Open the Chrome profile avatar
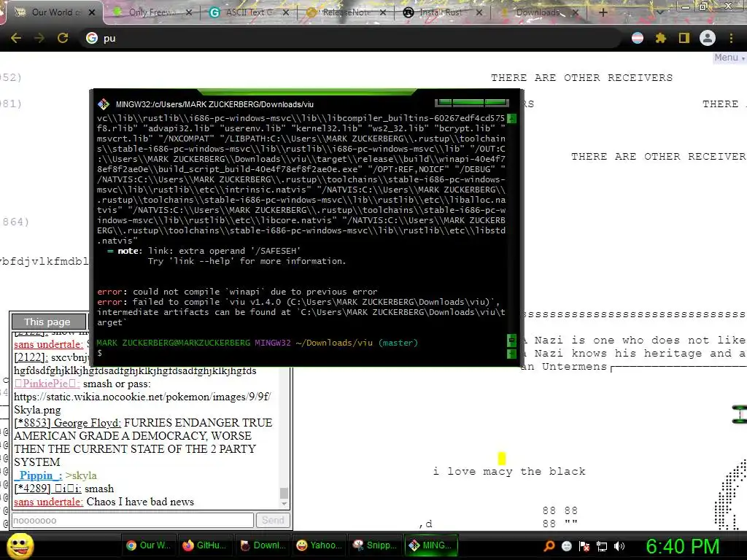Image resolution: width=747 pixels, height=560 pixels. [708, 38]
